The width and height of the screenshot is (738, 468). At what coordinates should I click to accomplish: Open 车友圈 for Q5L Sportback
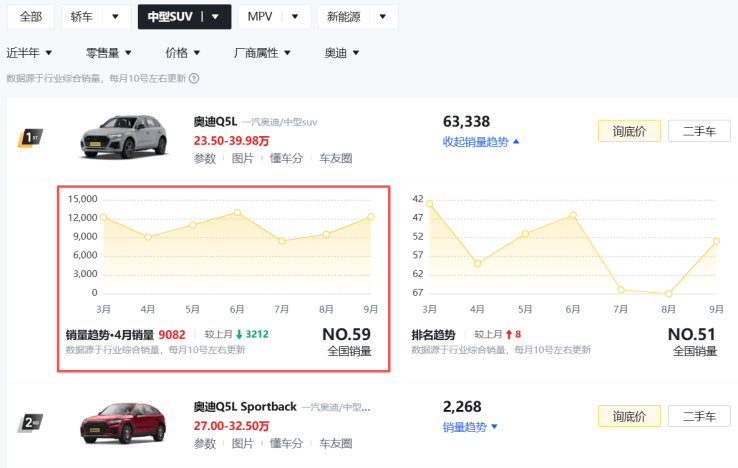(336, 444)
